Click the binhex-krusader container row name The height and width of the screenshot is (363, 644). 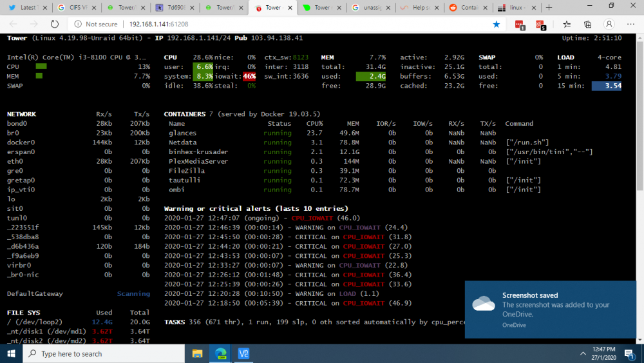[x=198, y=152]
